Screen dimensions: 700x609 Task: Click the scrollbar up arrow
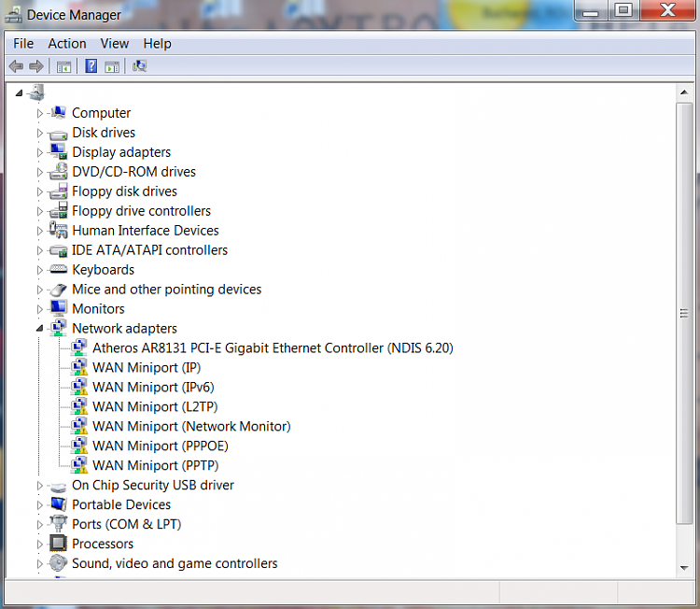[684, 92]
